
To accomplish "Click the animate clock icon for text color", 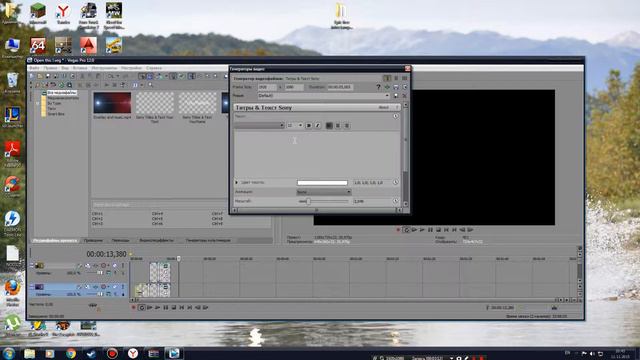I will 396,182.
